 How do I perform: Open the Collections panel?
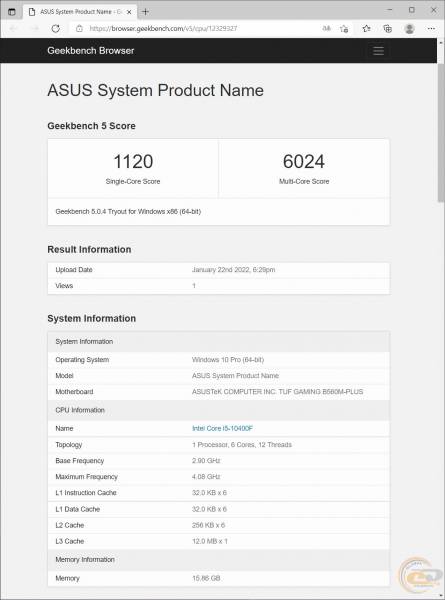388,29
